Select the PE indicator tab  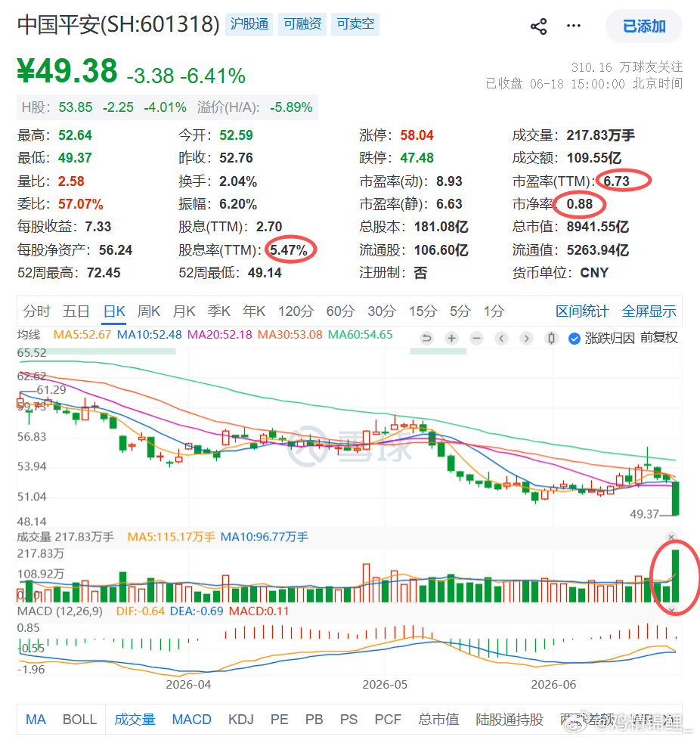280,720
